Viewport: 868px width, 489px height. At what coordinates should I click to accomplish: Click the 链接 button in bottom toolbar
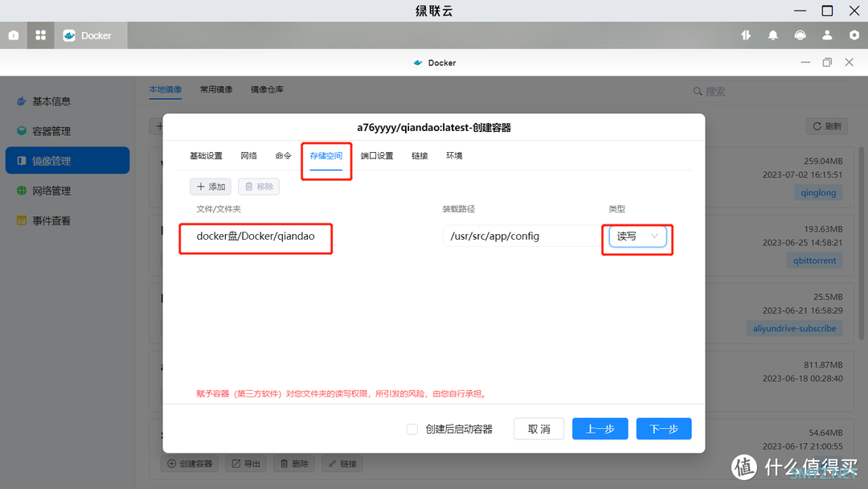pyautogui.click(x=342, y=463)
